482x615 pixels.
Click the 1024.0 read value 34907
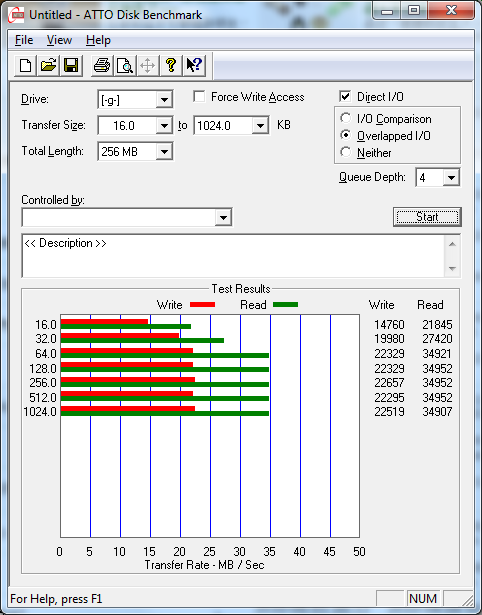(437, 412)
